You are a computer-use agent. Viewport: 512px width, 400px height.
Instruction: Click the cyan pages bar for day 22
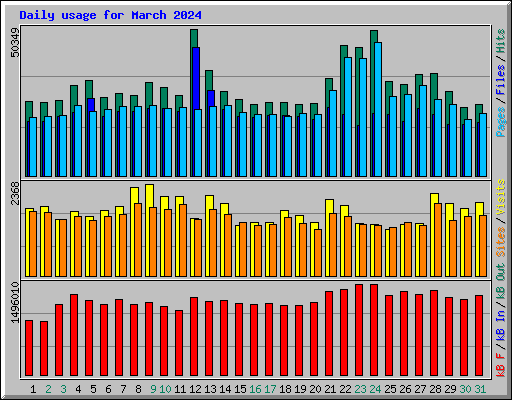(348, 117)
